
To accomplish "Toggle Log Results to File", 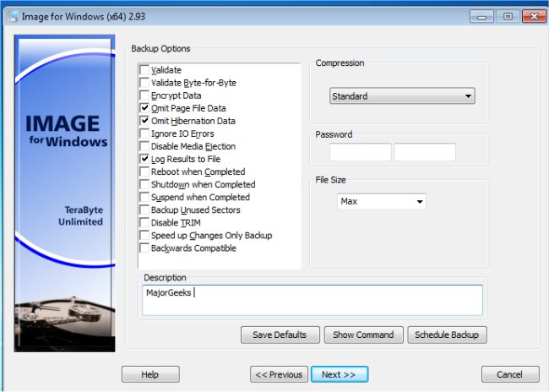I will point(144,159).
